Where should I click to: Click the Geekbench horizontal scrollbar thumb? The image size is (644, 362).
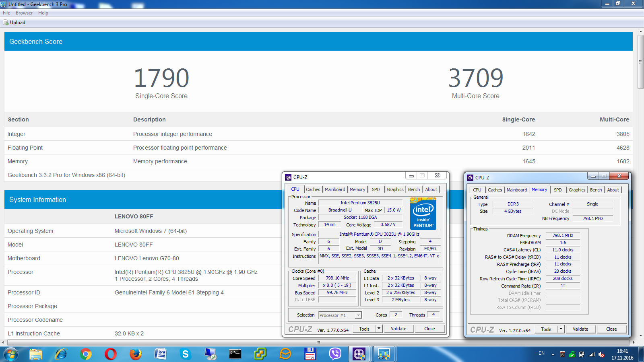[318, 342]
